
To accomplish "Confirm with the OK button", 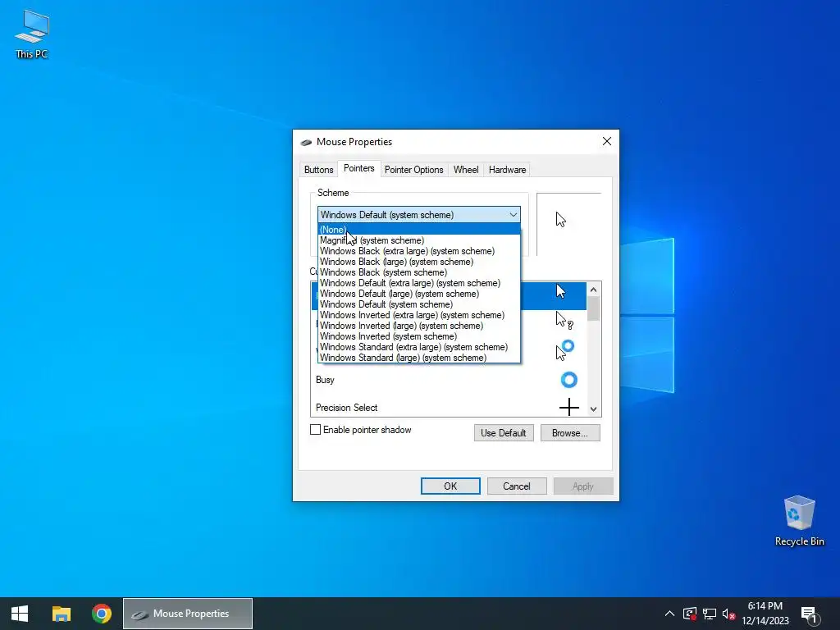I will tap(450, 486).
